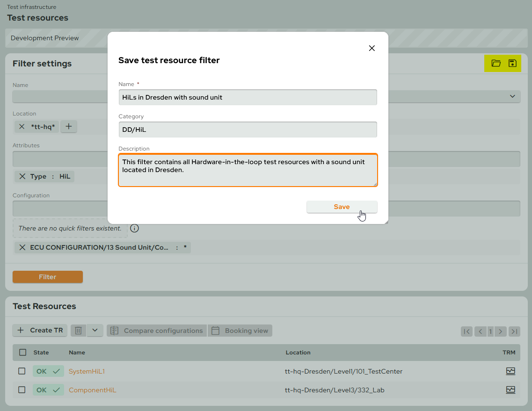Select the SystemHiL1 row checkbox
Image resolution: width=532 pixels, height=411 pixels.
pos(22,371)
